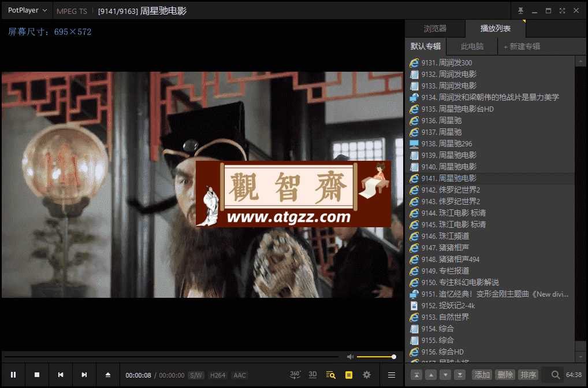Move selected item to top of list

[x=416, y=375]
